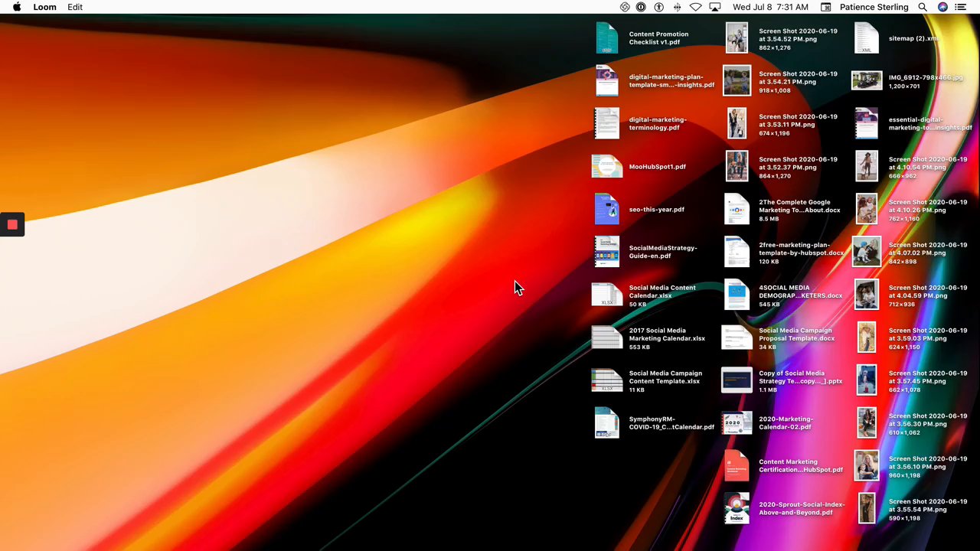Click the date and time clock
This screenshot has width=980, height=551.
[x=770, y=7]
